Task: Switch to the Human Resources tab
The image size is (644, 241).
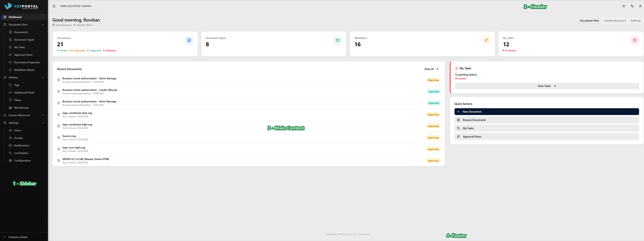Action: pyautogui.click(x=615, y=21)
